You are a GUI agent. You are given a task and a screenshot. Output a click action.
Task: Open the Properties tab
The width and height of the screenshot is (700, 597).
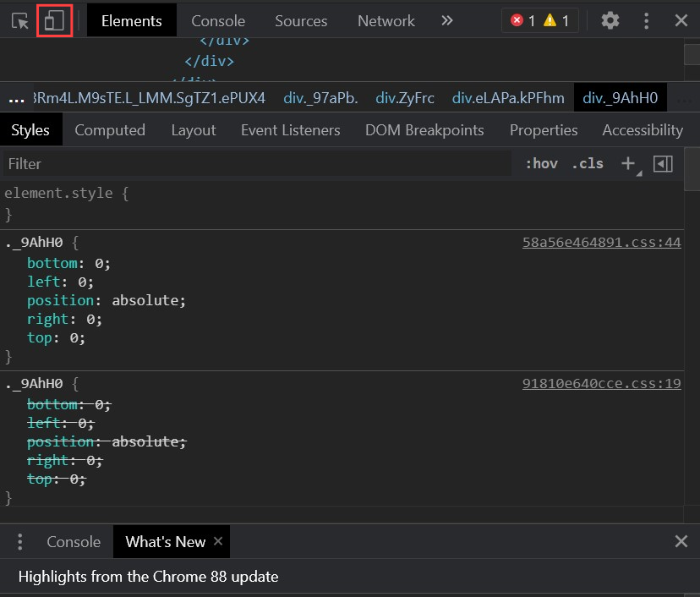(544, 130)
